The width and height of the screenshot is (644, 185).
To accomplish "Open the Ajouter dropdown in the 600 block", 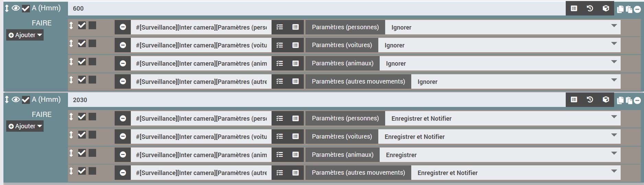I will (x=25, y=35).
